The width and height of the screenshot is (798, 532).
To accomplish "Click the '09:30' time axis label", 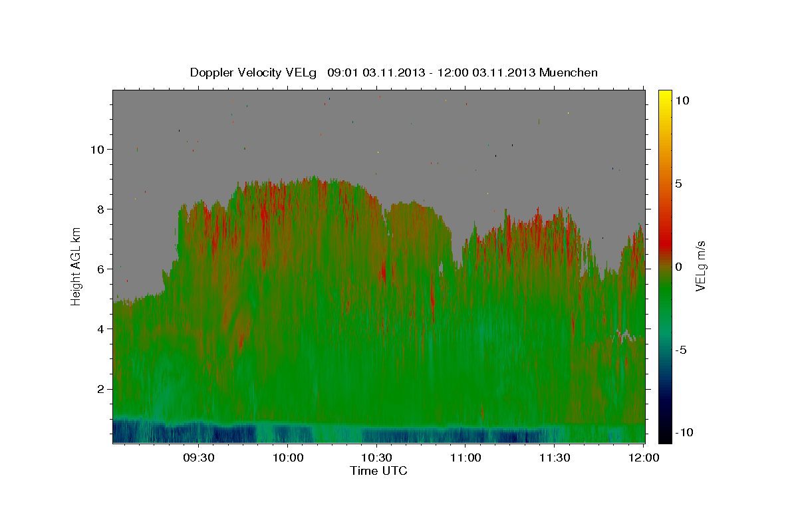I will pos(199,458).
